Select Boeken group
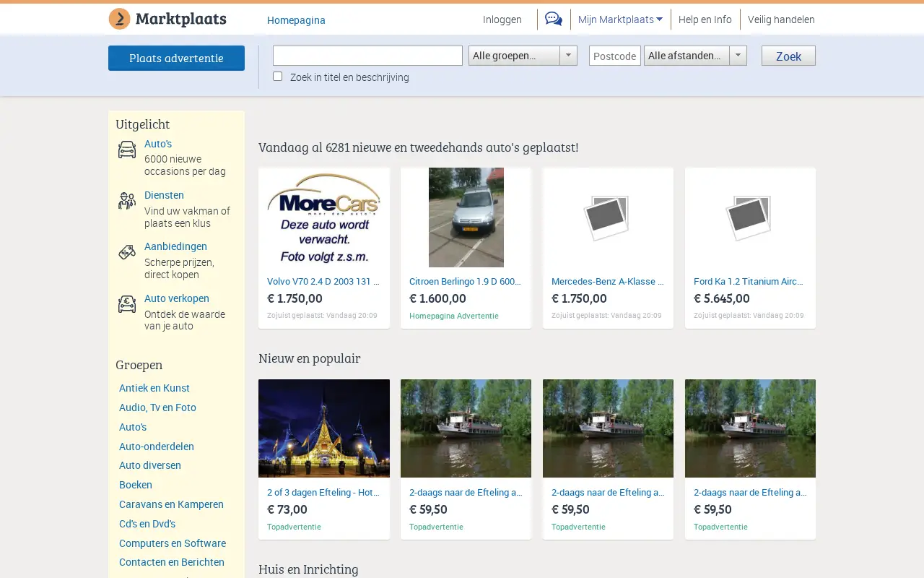The width and height of the screenshot is (924, 578). pyautogui.click(x=136, y=485)
